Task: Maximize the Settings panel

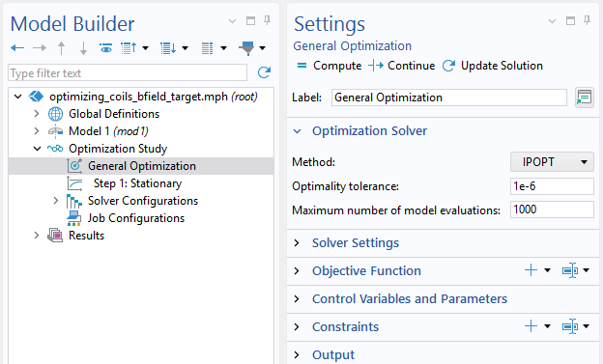Action: click(x=570, y=20)
